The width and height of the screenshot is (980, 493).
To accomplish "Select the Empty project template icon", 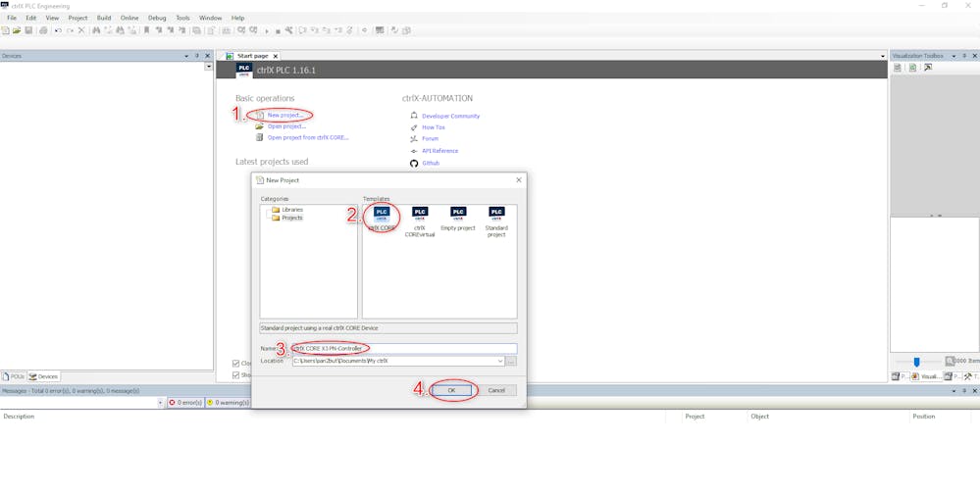I will pyautogui.click(x=458, y=214).
